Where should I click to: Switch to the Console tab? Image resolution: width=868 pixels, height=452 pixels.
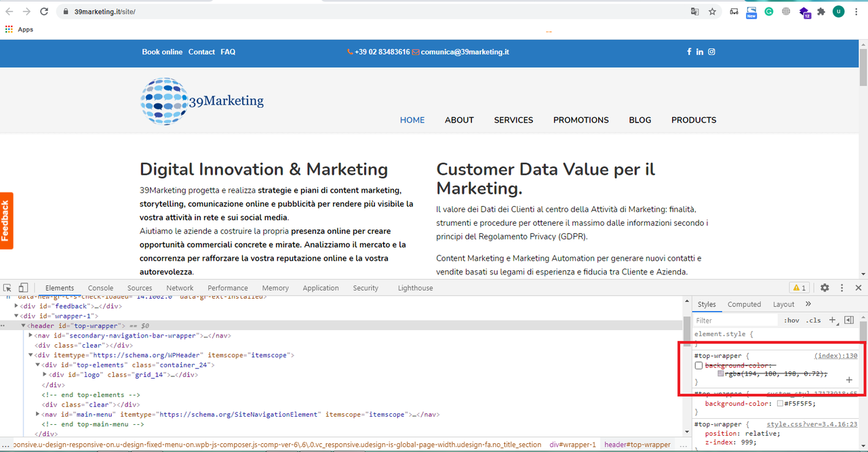pos(100,288)
